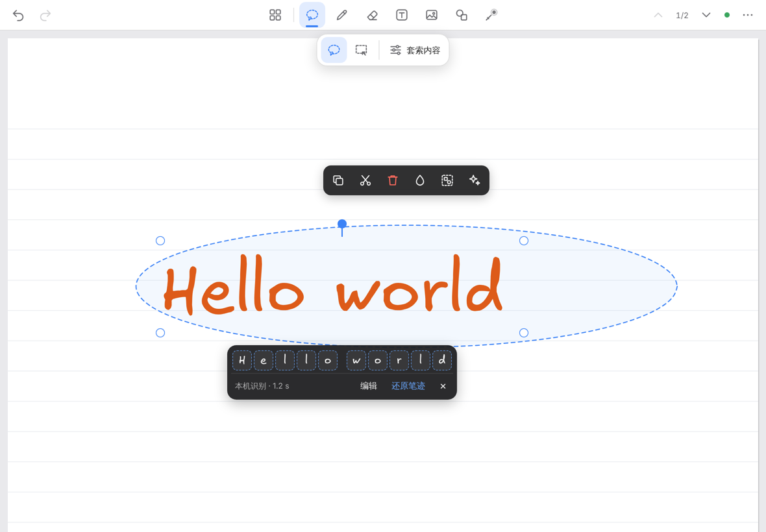Screen dimensions: 766x532
Task: Cut the selected handwriting
Action: (x=365, y=180)
